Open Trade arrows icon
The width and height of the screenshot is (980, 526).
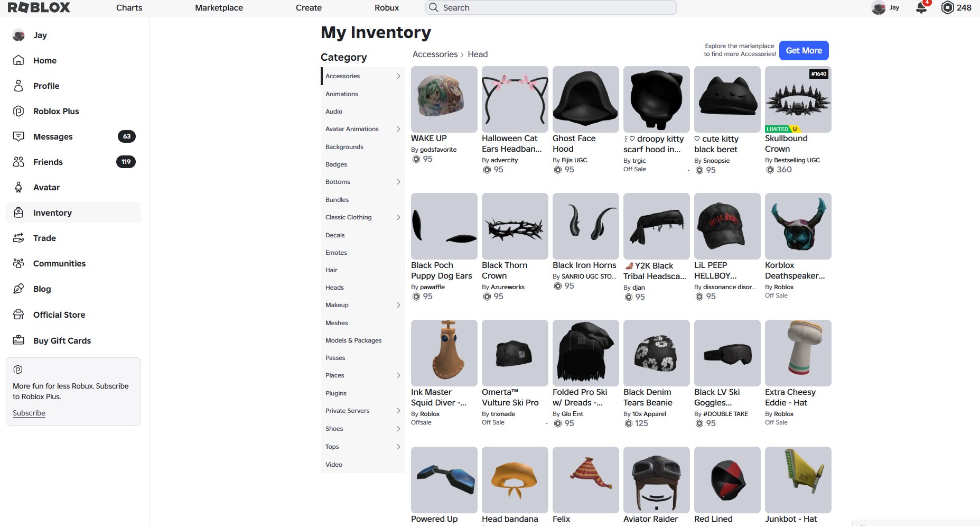coord(18,238)
